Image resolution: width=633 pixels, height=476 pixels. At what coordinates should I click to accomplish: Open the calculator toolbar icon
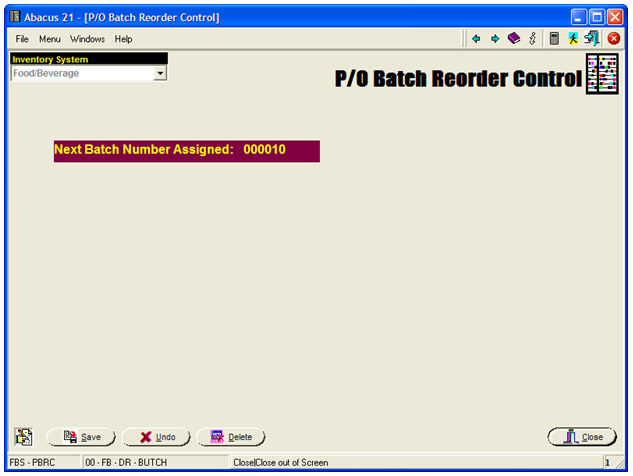[x=554, y=39]
